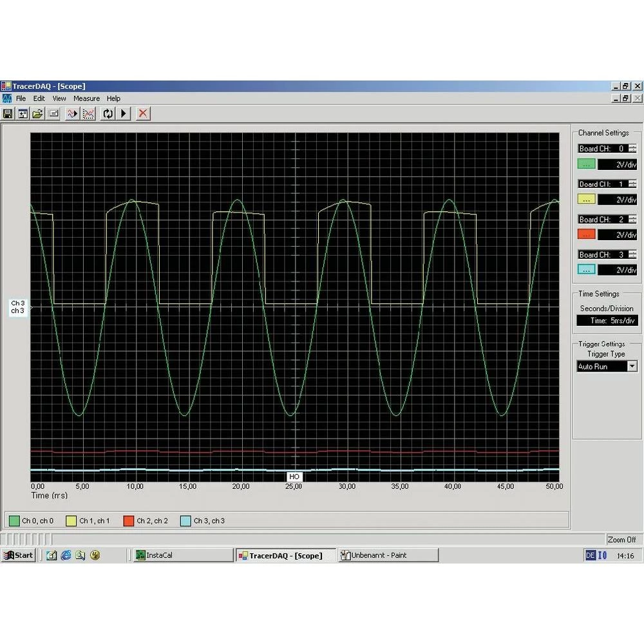Screen dimensions: 644x644
Task: Switch to InstaCal in the taskbar
Action: coord(182,555)
